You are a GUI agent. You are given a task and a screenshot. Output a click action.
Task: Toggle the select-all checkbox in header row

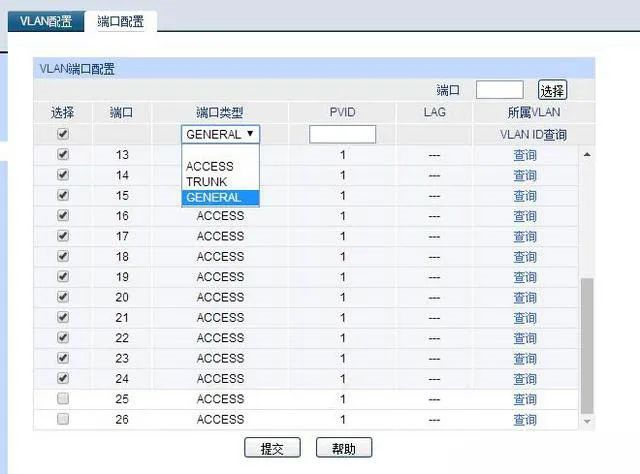pyautogui.click(x=63, y=134)
